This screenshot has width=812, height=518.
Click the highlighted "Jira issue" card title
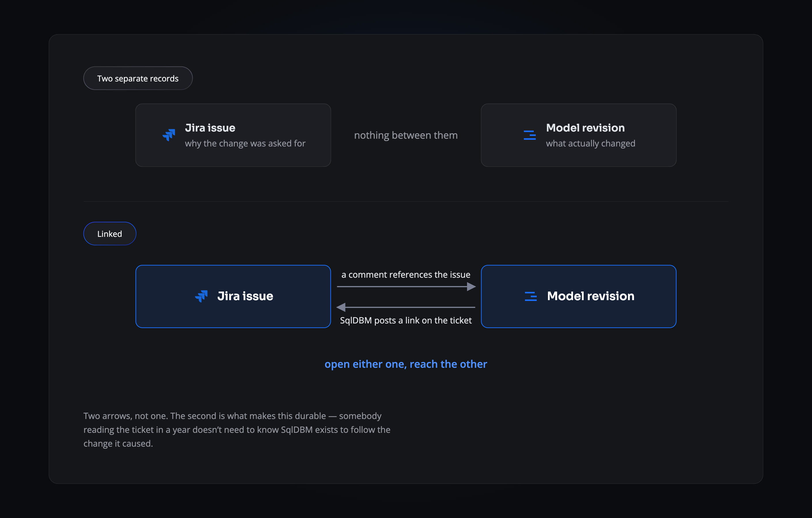[x=245, y=296]
